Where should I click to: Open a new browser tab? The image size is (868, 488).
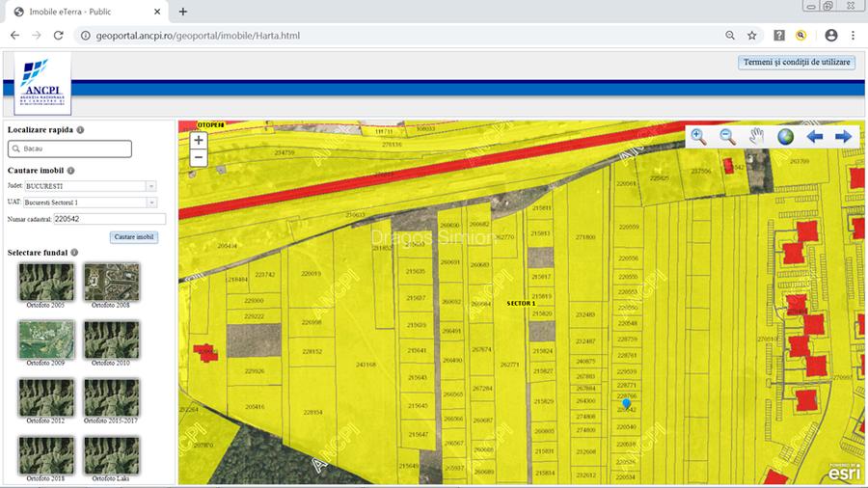tap(183, 11)
